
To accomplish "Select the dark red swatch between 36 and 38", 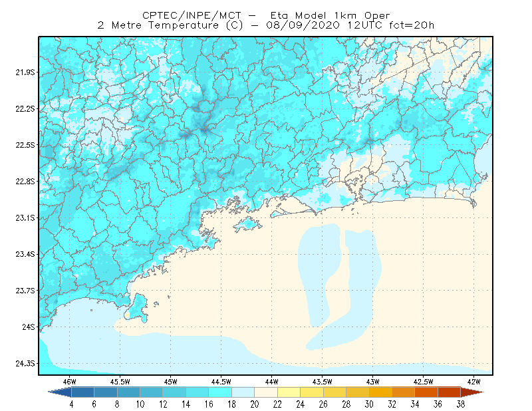I will (450, 392).
